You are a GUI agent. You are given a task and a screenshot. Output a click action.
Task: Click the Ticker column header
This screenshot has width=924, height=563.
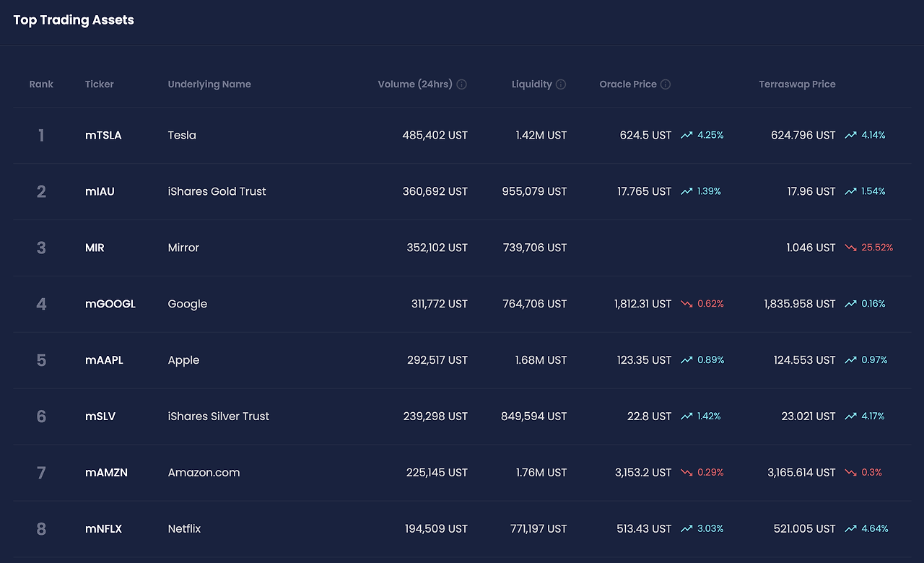(100, 84)
